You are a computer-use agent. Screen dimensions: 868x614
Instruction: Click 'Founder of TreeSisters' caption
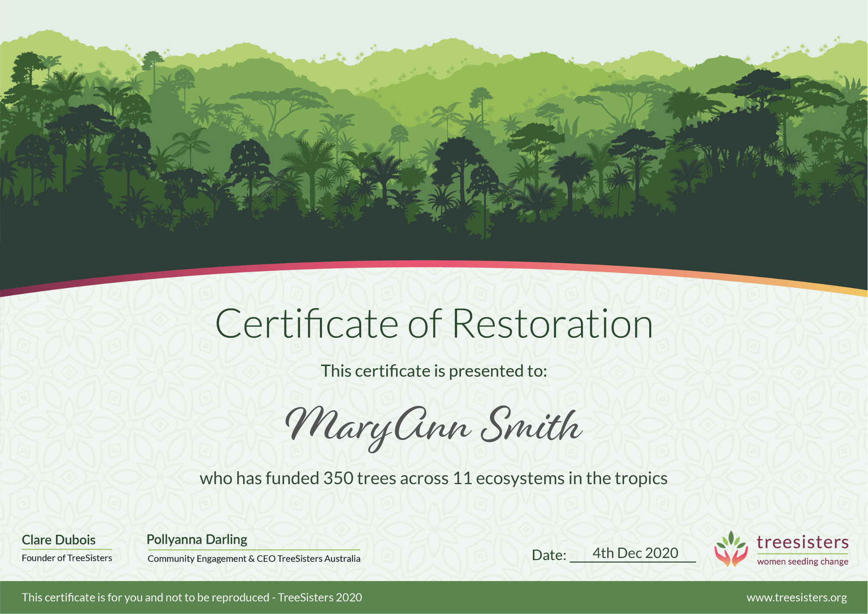pos(67,558)
